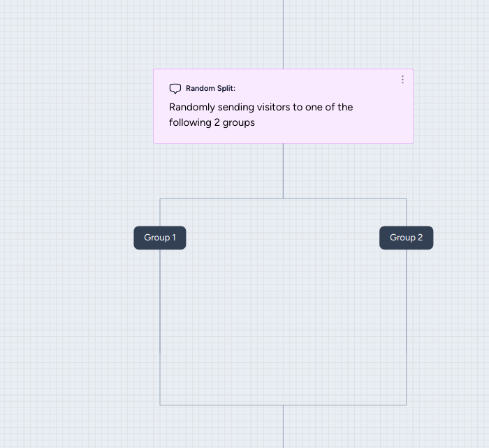The width and height of the screenshot is (489, 448).
Task: Click empty canvas inside the branch rectangle
Action: [x=283, y=301]
